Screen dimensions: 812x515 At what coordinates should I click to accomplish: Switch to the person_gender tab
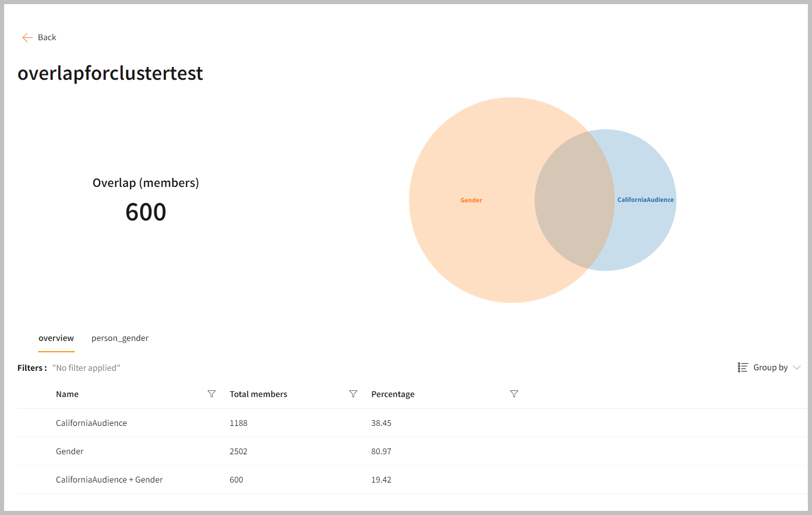point(120,338)
